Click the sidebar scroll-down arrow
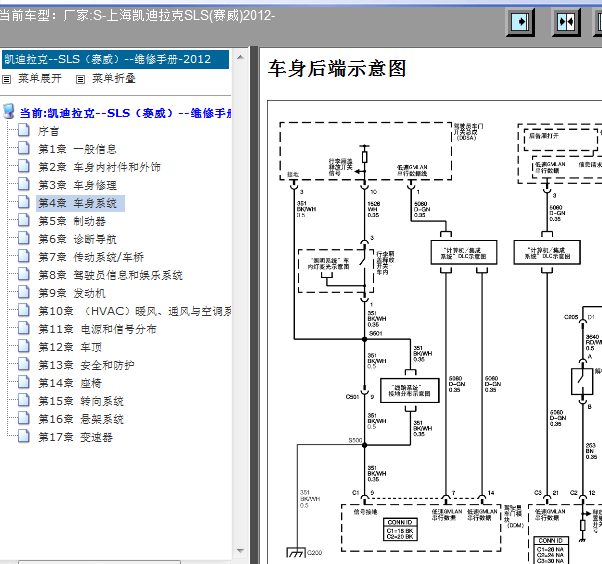This screenshot has width=602, height=564. [x=241, y=551]
